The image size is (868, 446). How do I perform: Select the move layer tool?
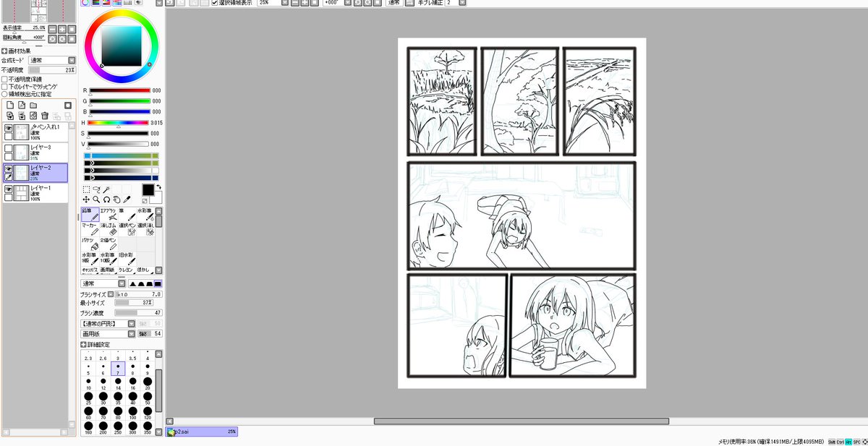pyautogui.click(x=86, y=199)
